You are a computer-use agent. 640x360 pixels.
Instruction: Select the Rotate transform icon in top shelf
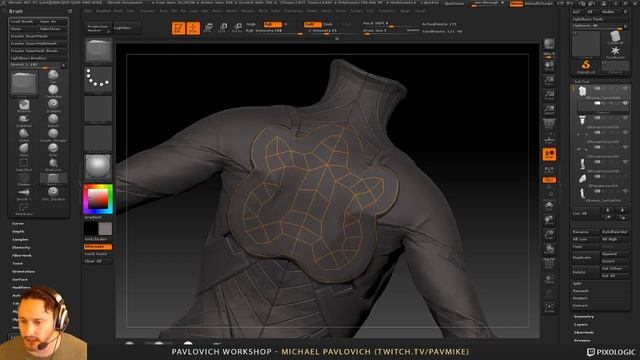237,28
